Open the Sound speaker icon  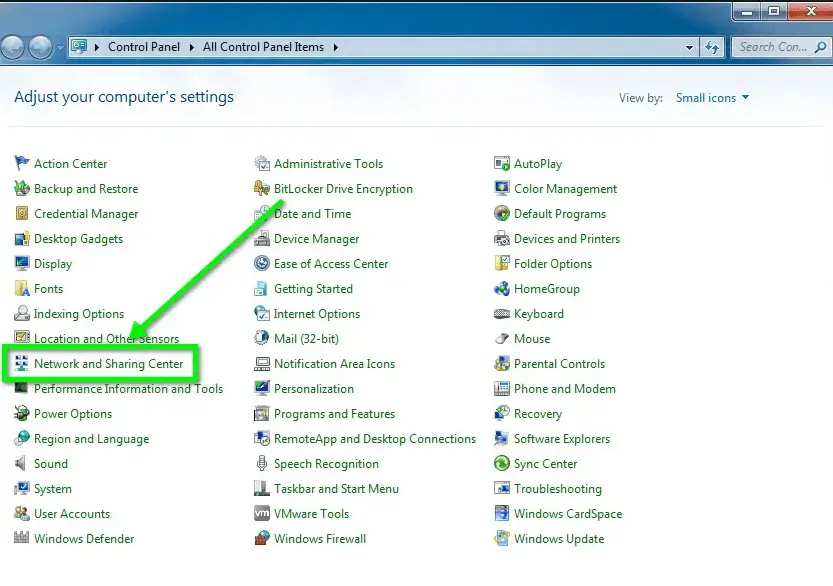[21, 463]
